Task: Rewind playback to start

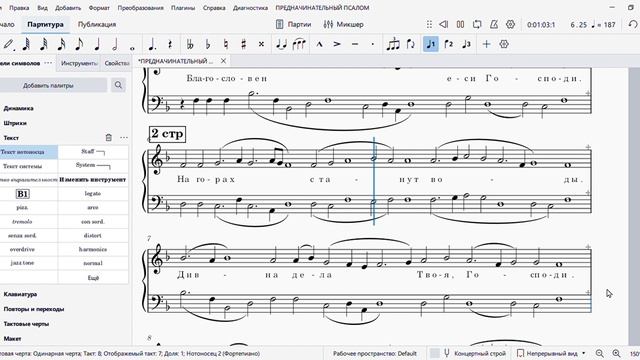Action: pos(444,24)
